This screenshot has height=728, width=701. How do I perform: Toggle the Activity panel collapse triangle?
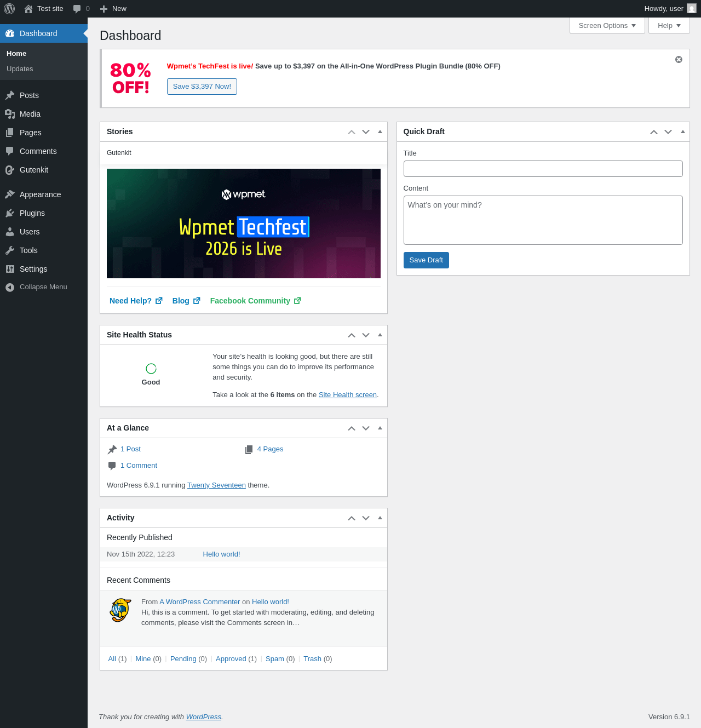380,518
